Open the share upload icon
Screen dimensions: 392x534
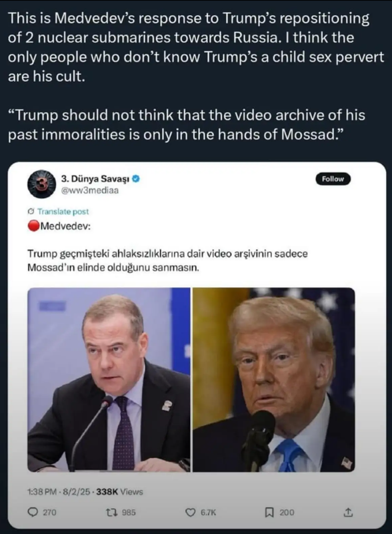348,512
